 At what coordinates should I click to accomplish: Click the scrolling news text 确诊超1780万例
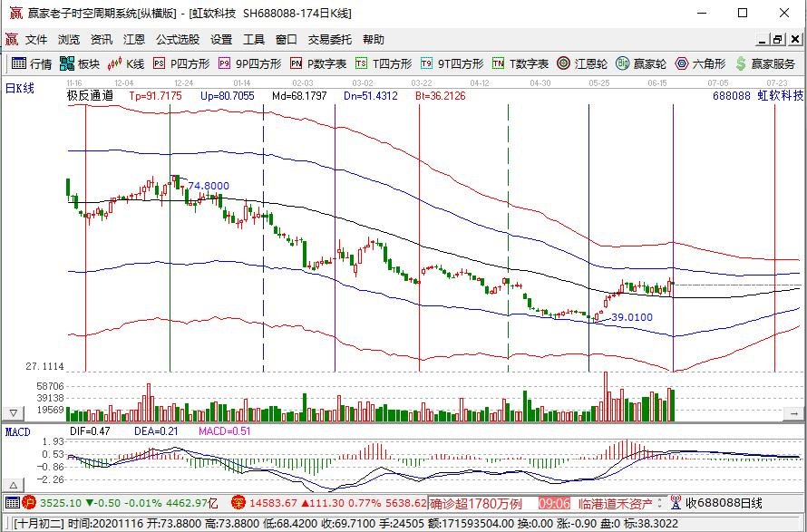pos(476,503)
